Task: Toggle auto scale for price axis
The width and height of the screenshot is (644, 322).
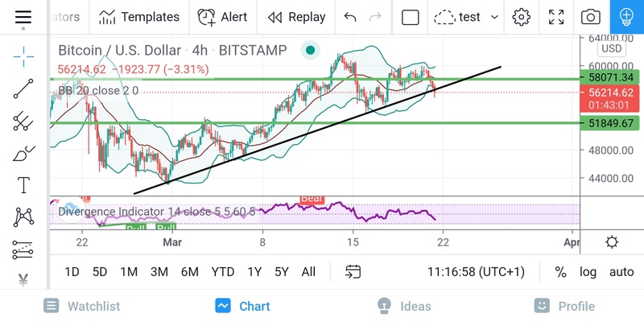Action: pyautogui.click(x=621, y=272)
